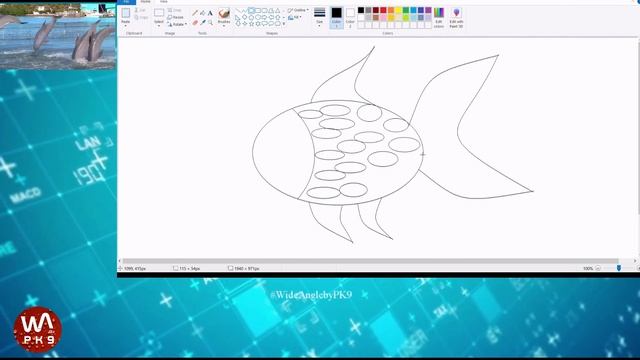Select the Pencil tool

[195, 13]
